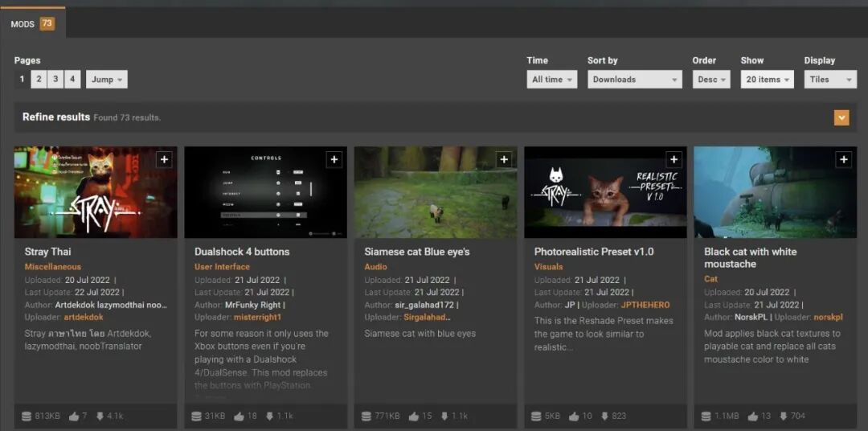Click the 'Found 73 results.' text
This screenshot has width=868, height=431.
pos(127,118)
